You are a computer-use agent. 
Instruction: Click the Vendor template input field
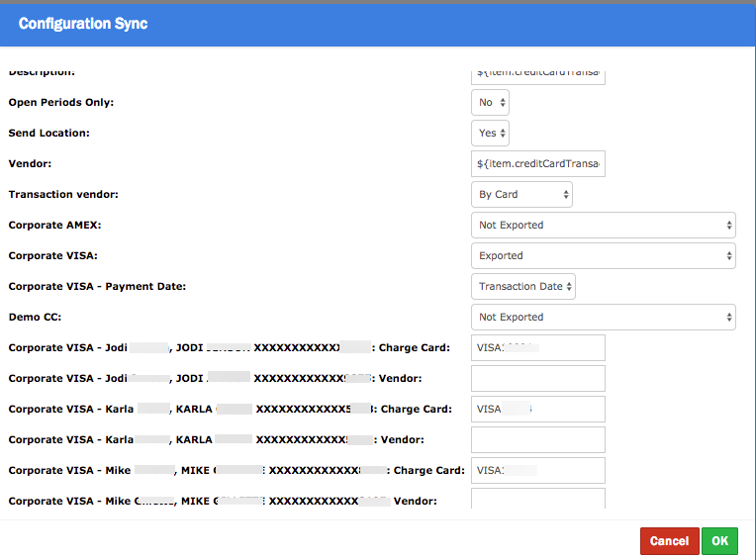coord(537,163)
